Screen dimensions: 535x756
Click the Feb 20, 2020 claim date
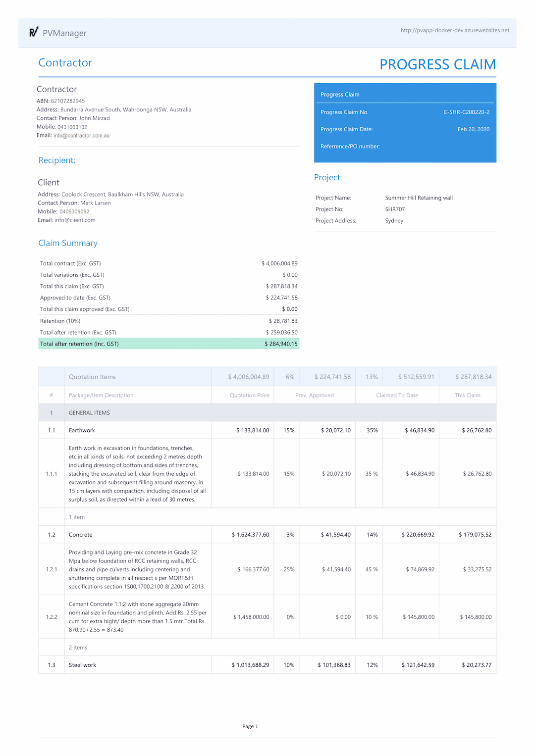(x=474, y=129)
